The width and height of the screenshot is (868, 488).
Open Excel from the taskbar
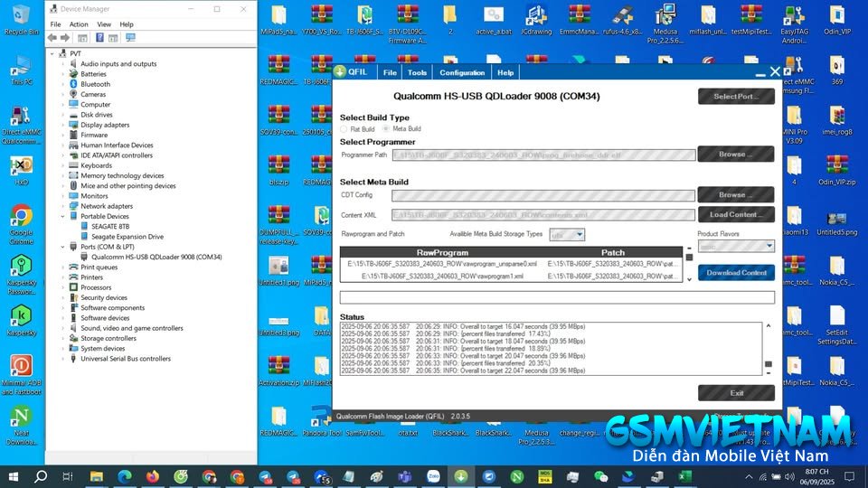(684, 476)
